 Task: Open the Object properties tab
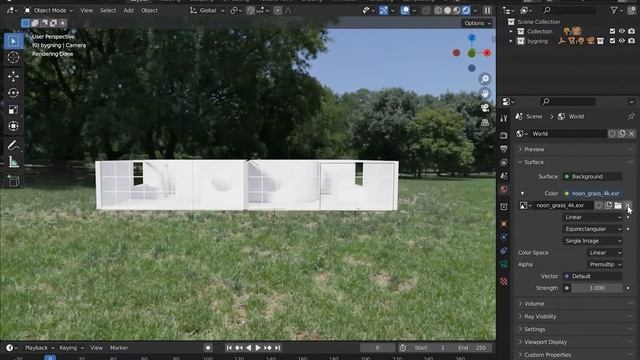coord(504,224)
